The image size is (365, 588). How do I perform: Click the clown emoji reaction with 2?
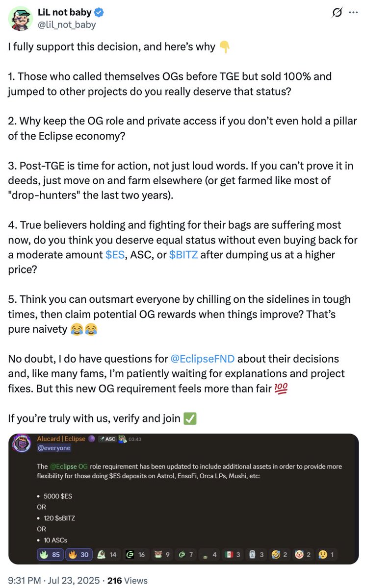pyautogui.click(x=304, y=555)
